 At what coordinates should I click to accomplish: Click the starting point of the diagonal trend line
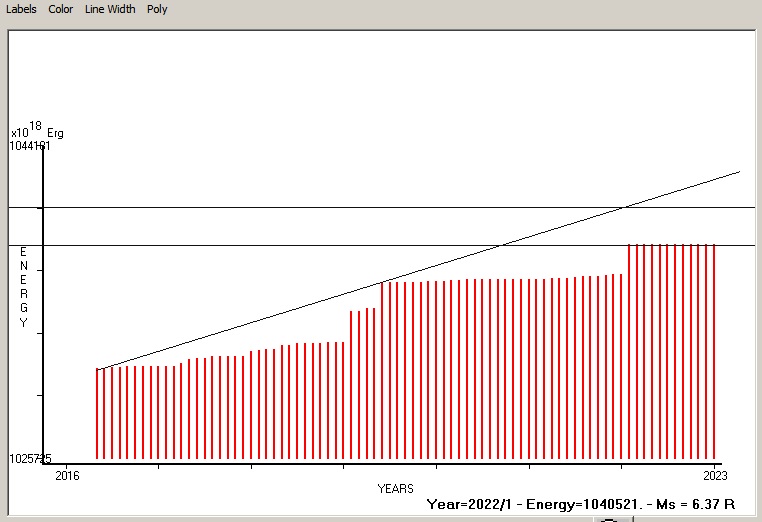(98, 369)
